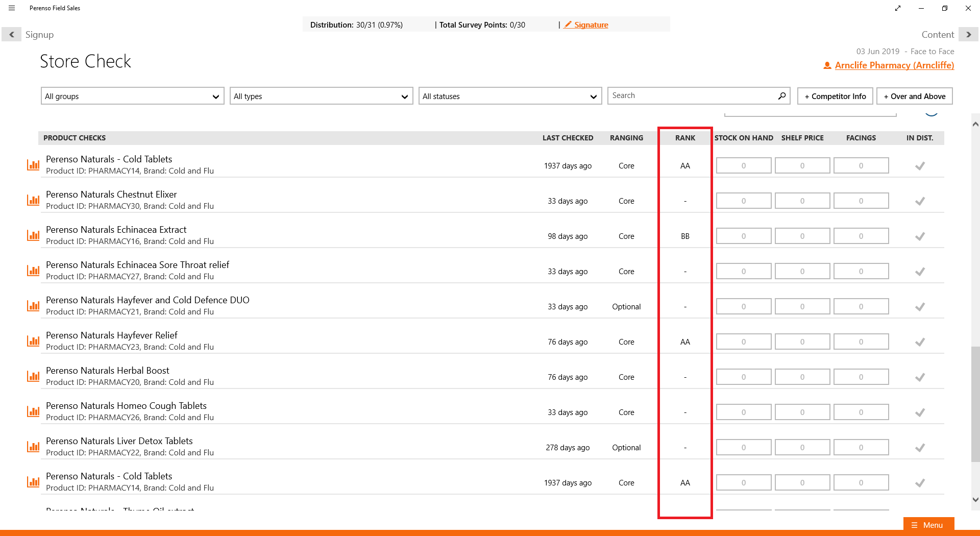
Task: Click the Total Survey Points: 0/30 status
Action: (x=482, y=25)
